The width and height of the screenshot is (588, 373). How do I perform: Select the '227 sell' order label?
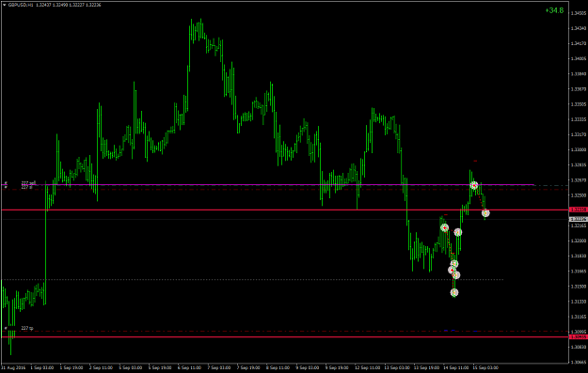28,183
